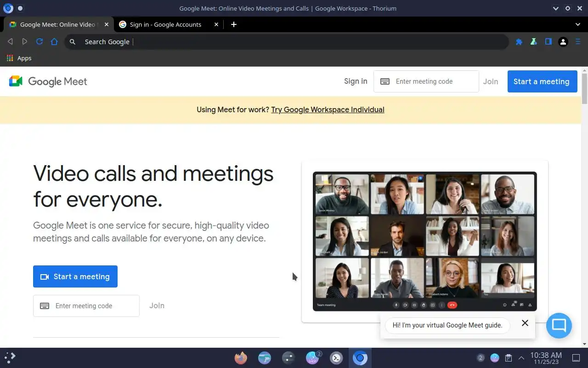Screen dimensions: 588x368
Task: Click the Join button below hero text
Action: point(157,305)
